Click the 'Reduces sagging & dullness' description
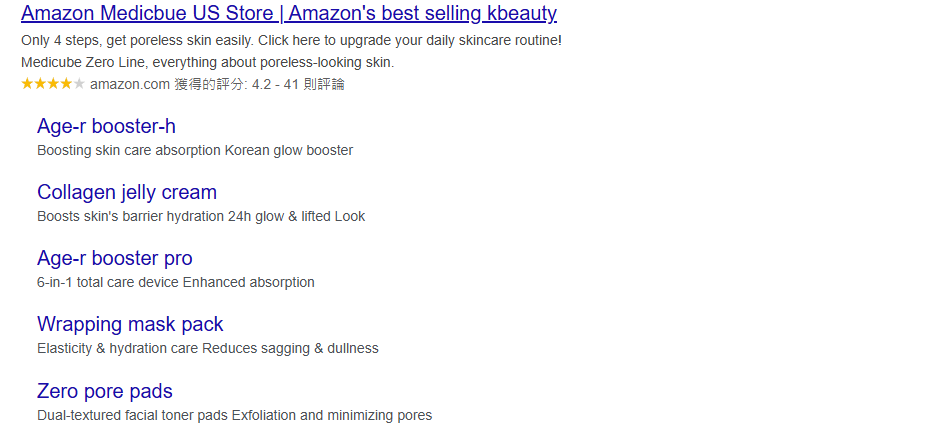This screenshot has height=443, width=946. pyautogui.click(x=290, y=349)
